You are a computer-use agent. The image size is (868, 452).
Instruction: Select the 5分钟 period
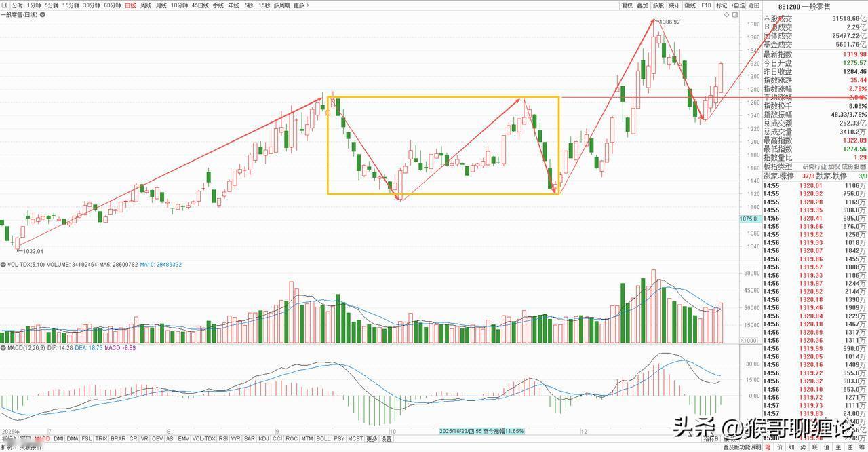(52, 5)
